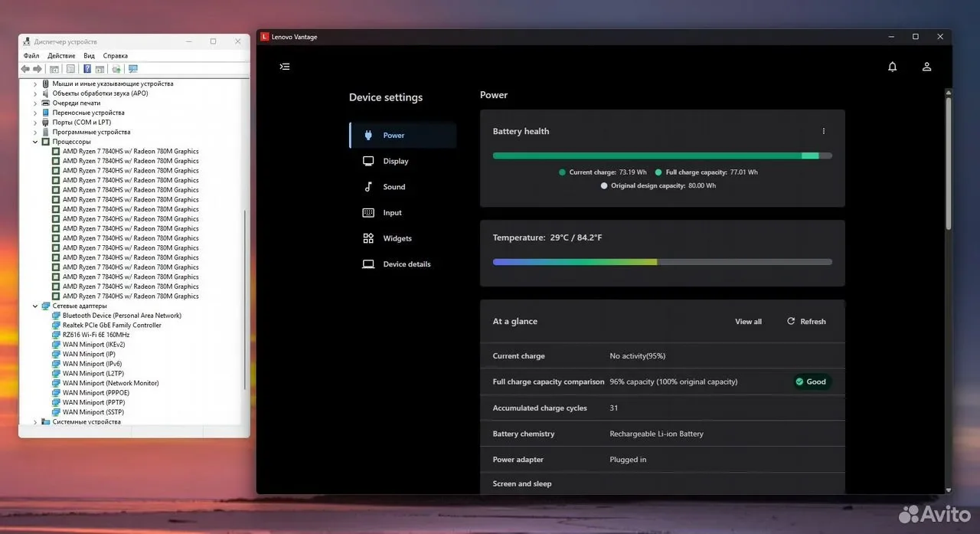Open the Device details section

click(x=403, y=264)
